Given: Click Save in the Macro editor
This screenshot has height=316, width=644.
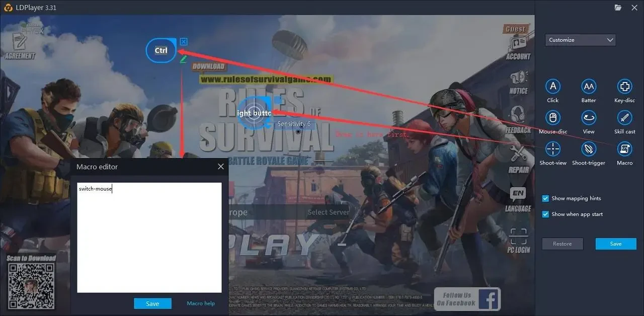Looking at the screenshot, I should pyautogui.click(x=152, y=303).
